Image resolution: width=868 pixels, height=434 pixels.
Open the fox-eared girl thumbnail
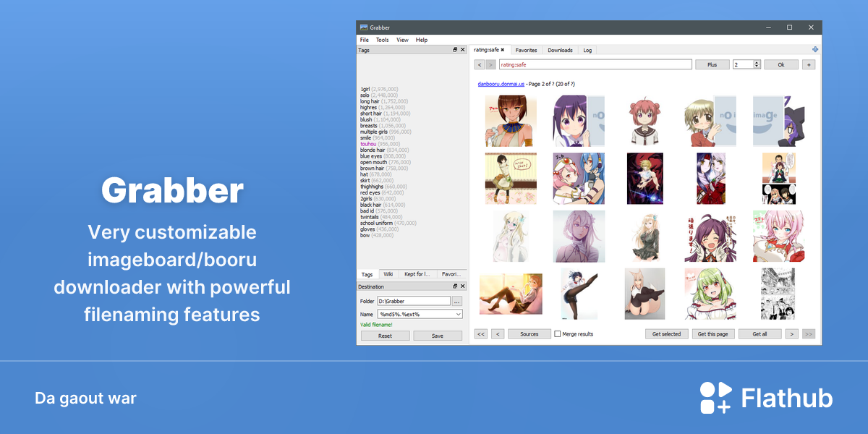coord(644,294)
